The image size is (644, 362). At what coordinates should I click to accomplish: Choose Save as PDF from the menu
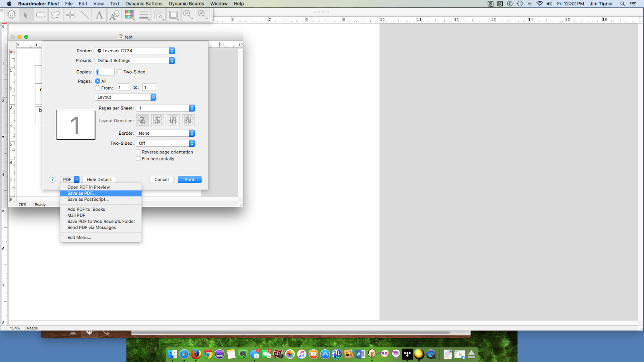point(81,193)
